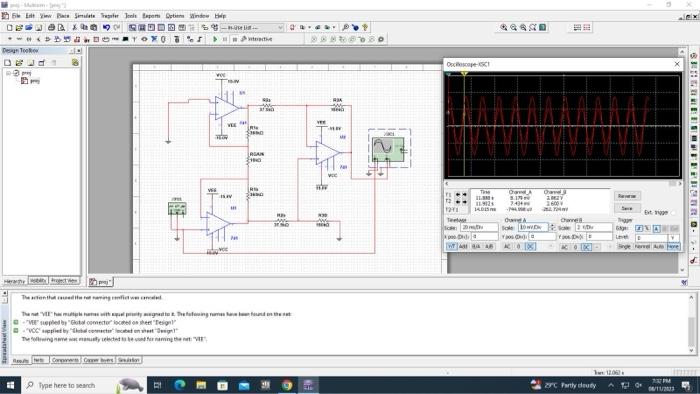
Task: Set trigger mode to Single
Action: (x=625, y=246)
